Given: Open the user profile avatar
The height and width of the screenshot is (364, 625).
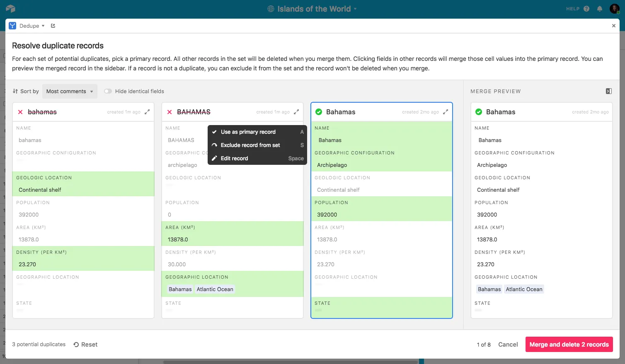Looking at the screenshot, I should [x=614, y=9].
